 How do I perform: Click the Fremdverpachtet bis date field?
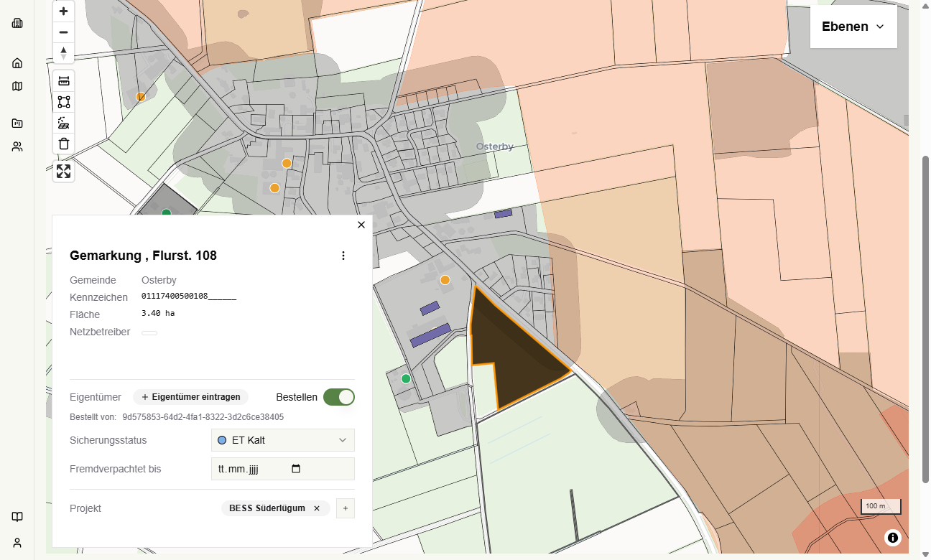coord(283,469)
